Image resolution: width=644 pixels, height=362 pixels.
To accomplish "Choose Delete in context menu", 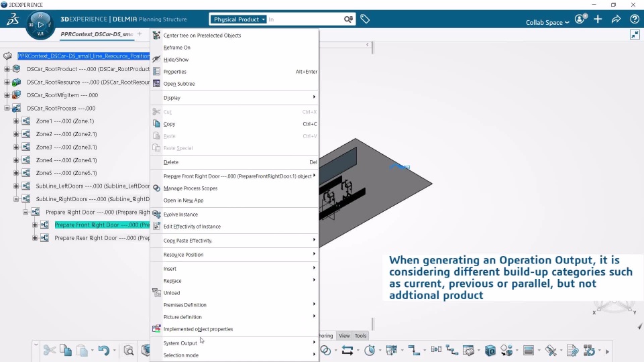I will pos(234,162).
